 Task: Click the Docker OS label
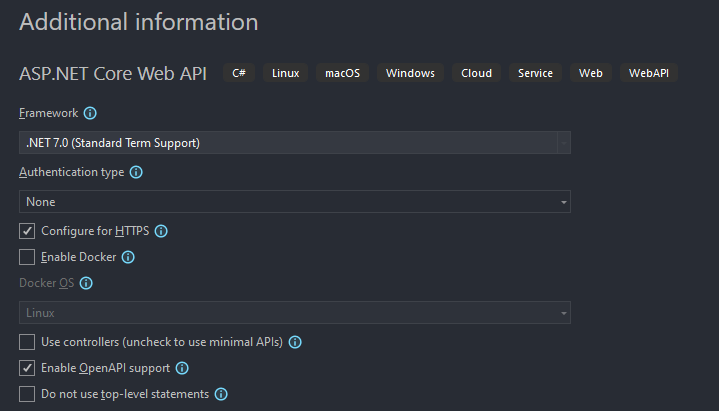point(47,283)
